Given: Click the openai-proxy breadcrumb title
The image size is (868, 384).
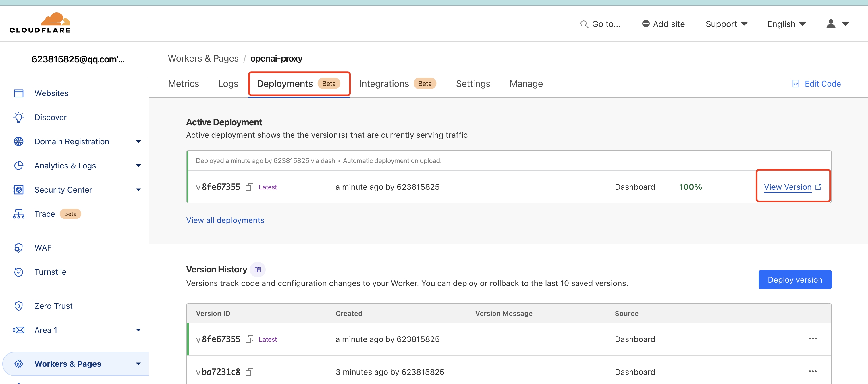Looking at the screenshot, I should pyautogui.click(x=276, y=58).
